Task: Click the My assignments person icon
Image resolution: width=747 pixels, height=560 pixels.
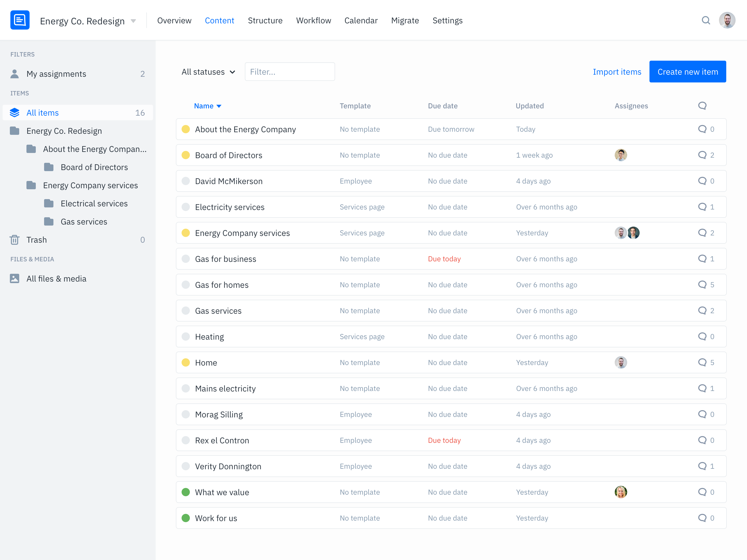Action: tap(15, 74)
